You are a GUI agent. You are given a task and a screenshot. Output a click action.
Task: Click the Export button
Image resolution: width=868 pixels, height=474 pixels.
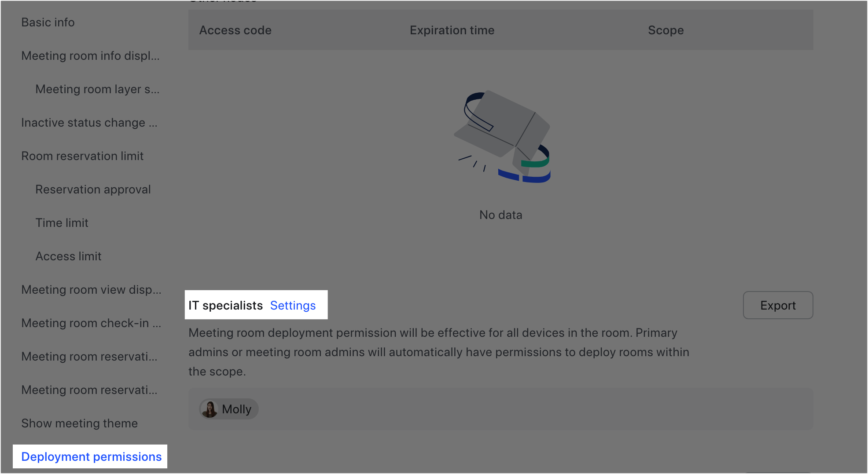tap(777, 305)
